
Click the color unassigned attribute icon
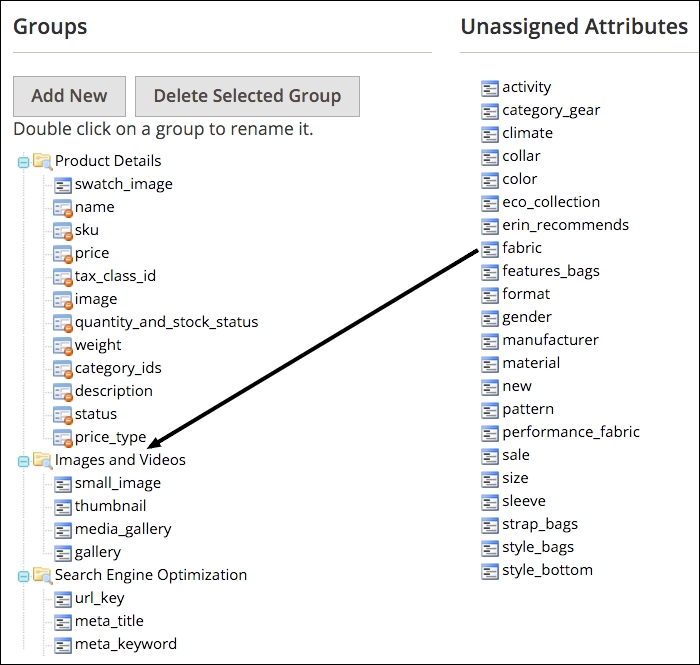pos(490,180)
